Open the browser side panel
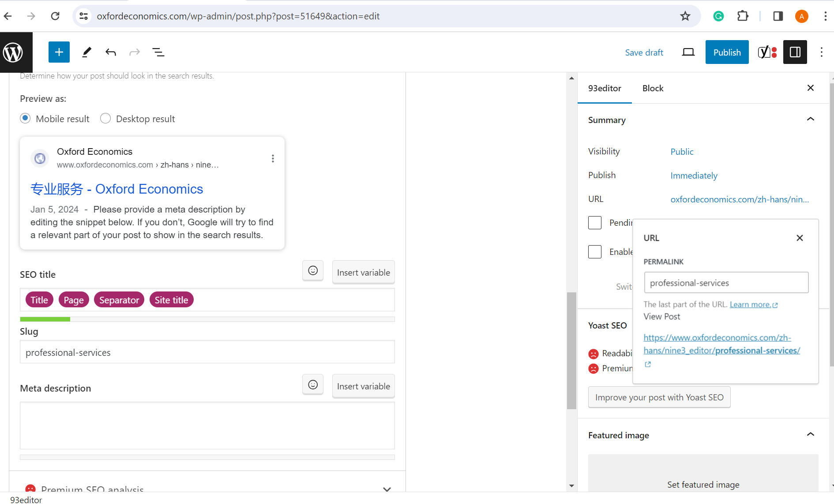 pos(778,16)
